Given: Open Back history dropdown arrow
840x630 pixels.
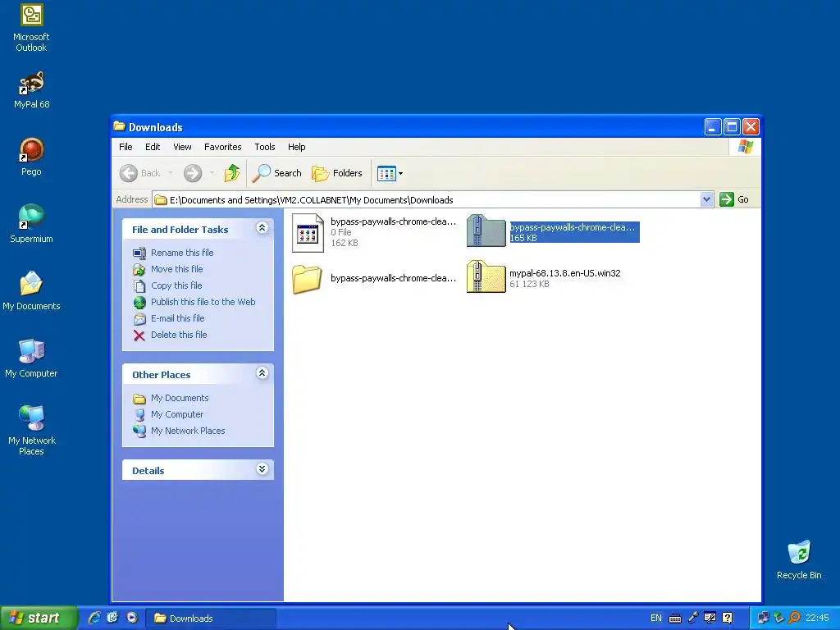Looking at the screenshot, I should [x=171, y=173].
